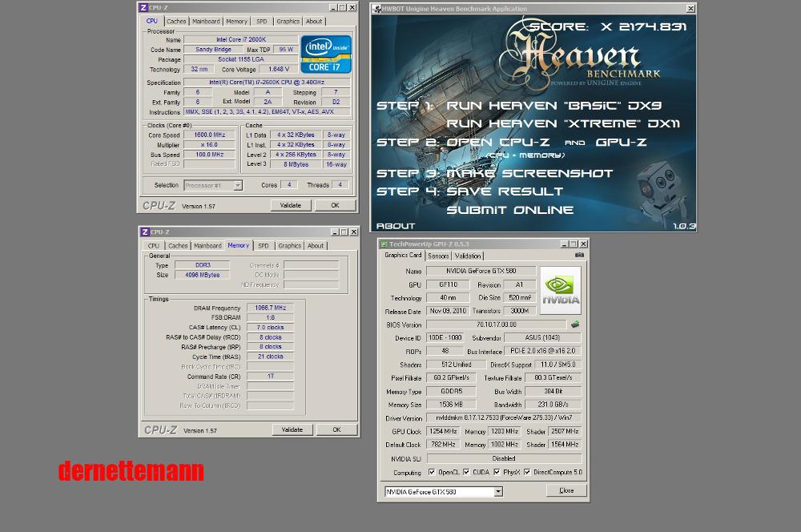Toggle the PhysX checkbox
Image resolution: width=801 pixels, height=532 pixels.
coord(497,472)
